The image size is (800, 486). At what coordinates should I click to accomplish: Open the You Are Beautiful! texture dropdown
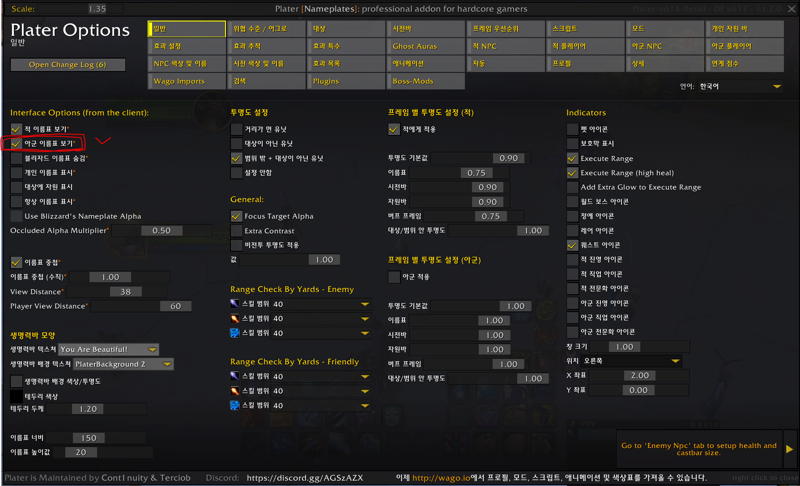coord(109,349)
